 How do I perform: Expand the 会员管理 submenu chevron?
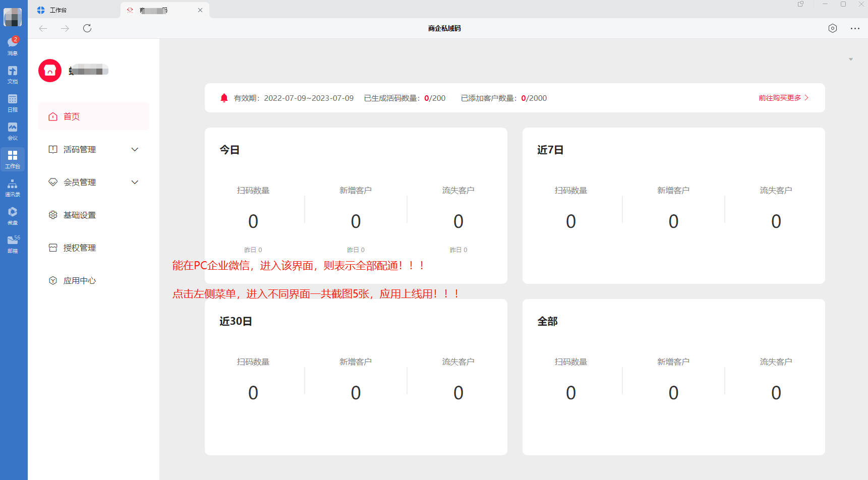(x=135, y=182)
